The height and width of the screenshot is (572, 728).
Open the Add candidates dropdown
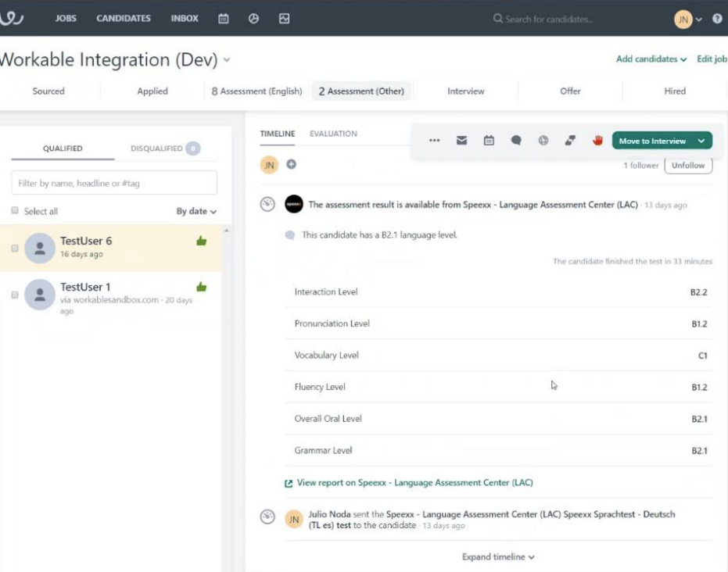(651, 59)
